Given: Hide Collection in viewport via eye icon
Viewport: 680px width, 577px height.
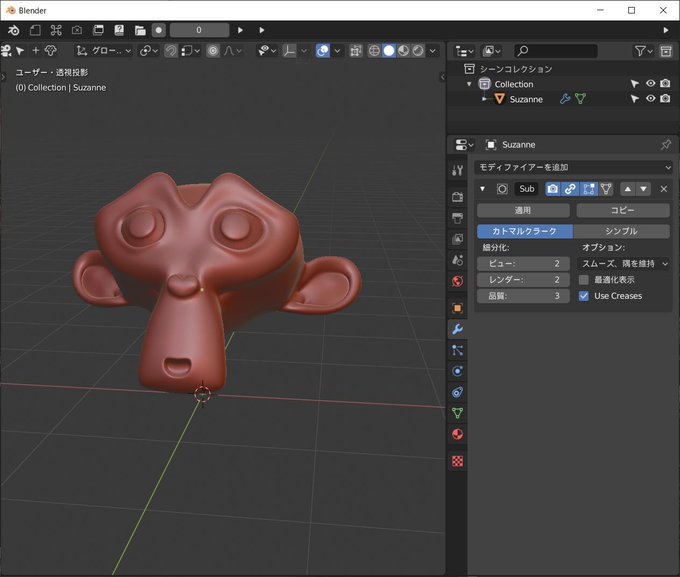Looking at the screenshot, I should [x=651, y=83].
